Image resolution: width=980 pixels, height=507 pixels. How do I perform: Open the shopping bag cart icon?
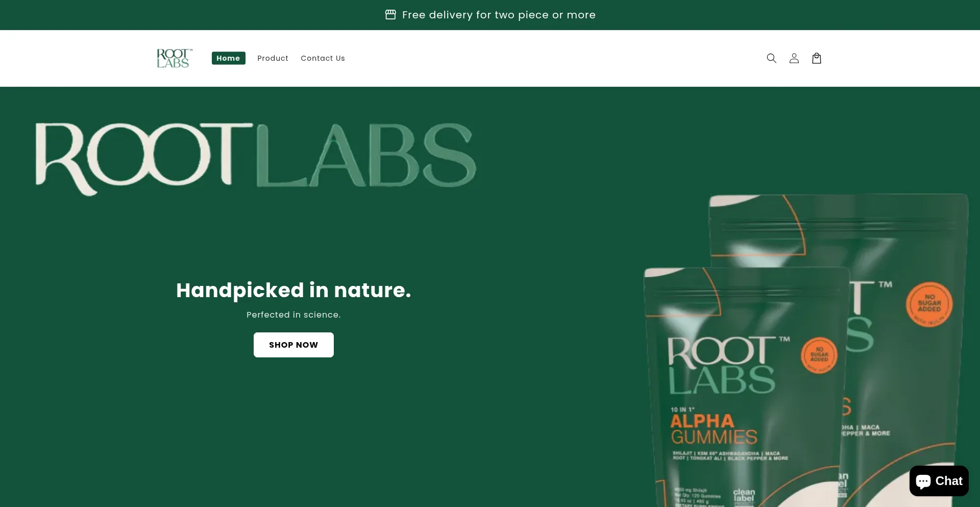coord(817,58)
